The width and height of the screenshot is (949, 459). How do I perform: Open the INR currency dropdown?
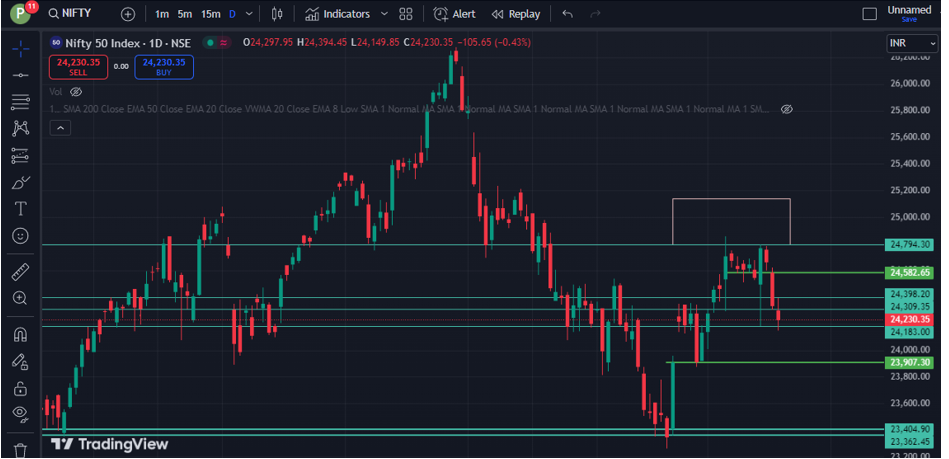pyautogui.click(x=912, y=44)
